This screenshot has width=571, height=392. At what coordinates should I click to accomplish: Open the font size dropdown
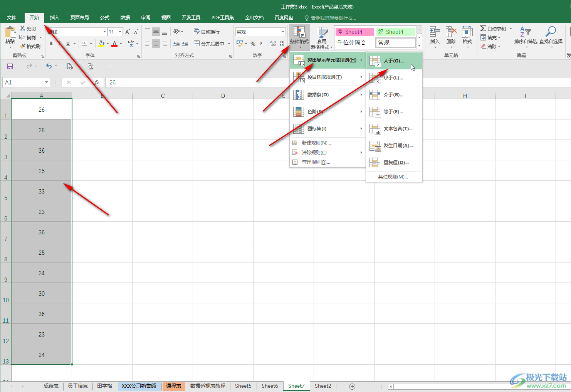tap(120, 32)
